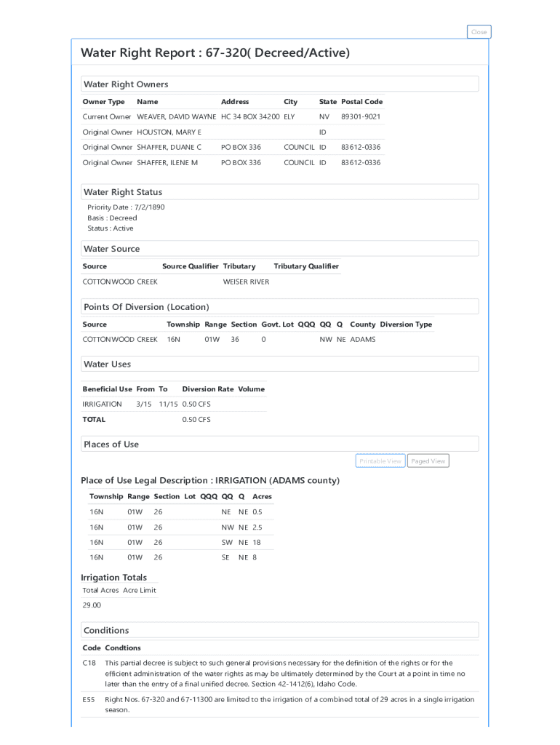Click the Water Right Status section header

(123, 192)
